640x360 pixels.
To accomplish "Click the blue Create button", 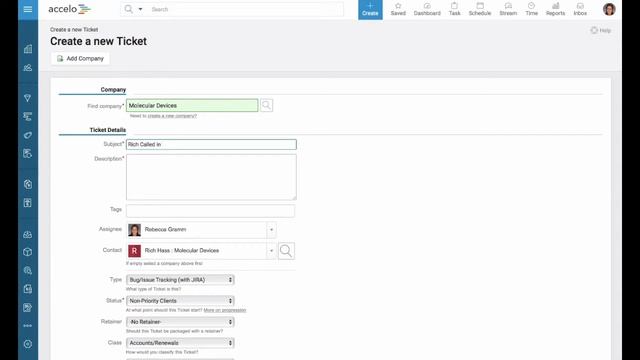I will click(x=370, y=9).
